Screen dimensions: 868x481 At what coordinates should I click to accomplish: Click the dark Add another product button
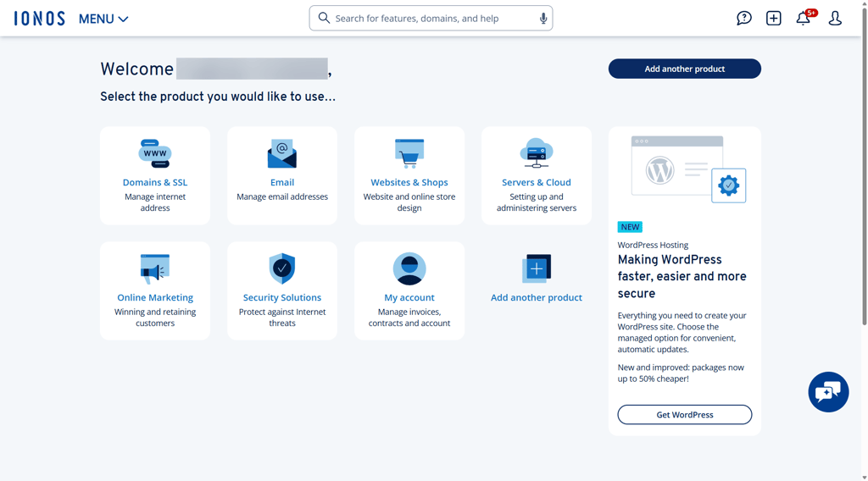685,69
